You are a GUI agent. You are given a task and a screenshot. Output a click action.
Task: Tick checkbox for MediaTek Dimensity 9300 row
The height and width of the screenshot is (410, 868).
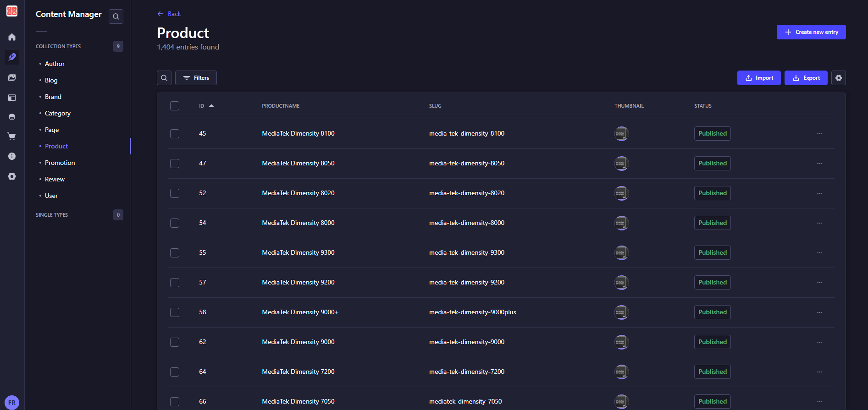click(x=175, y=253)
